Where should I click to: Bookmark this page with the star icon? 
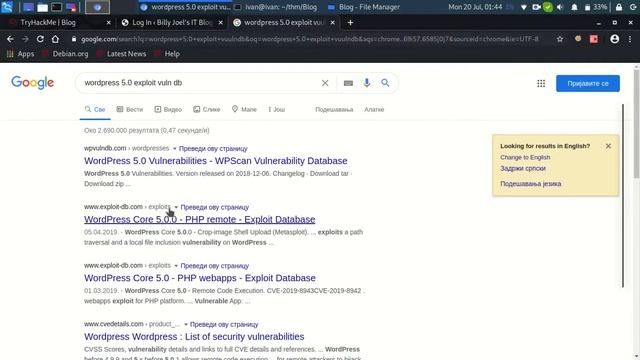pos(560,39)
